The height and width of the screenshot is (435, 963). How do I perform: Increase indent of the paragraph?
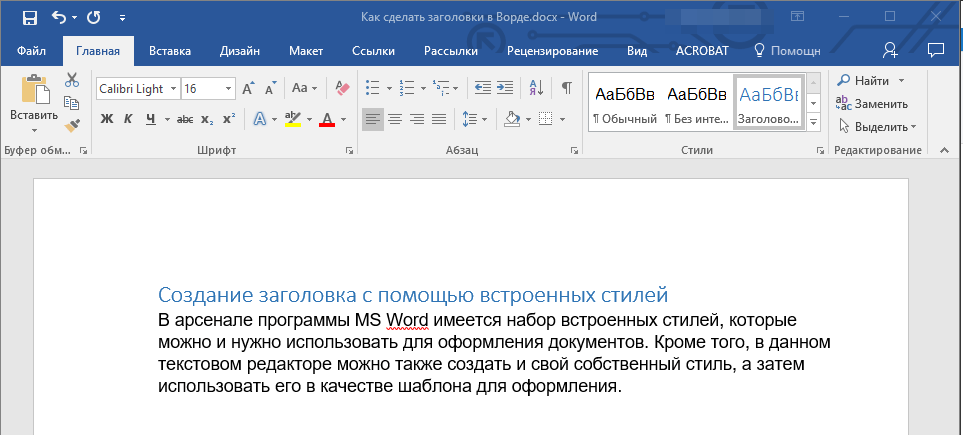pyautogui.click(x=504, y=88)
